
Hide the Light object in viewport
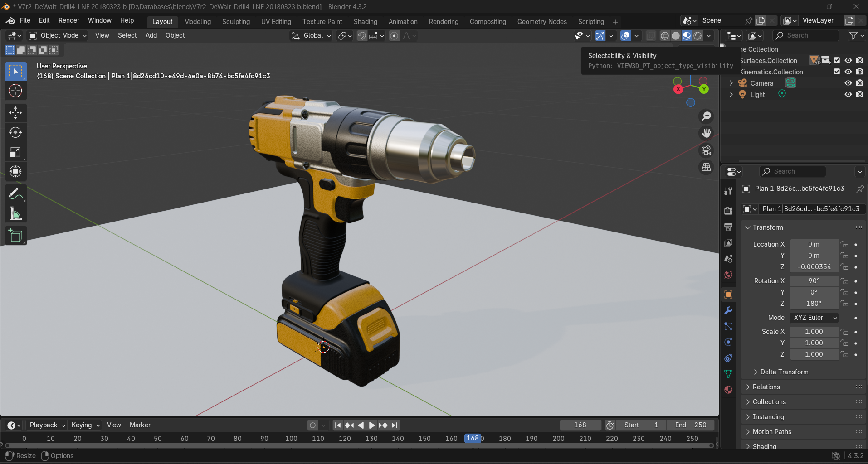(x=848, y=94)
